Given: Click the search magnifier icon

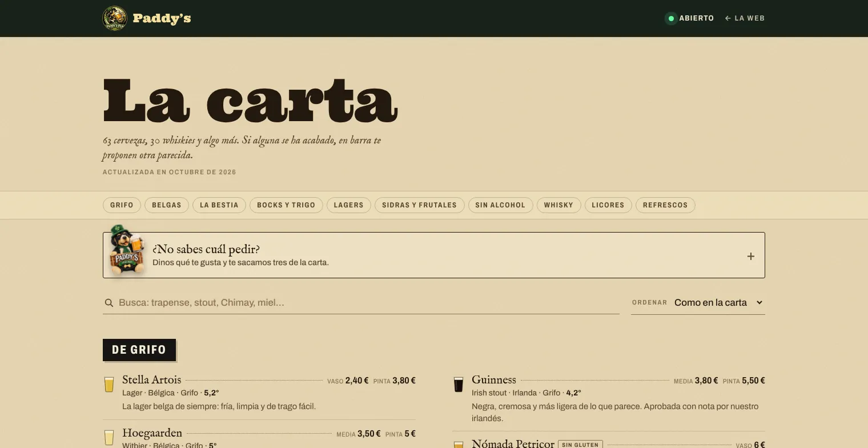Looking at the screenshot, I should click(x=108, y=303).
